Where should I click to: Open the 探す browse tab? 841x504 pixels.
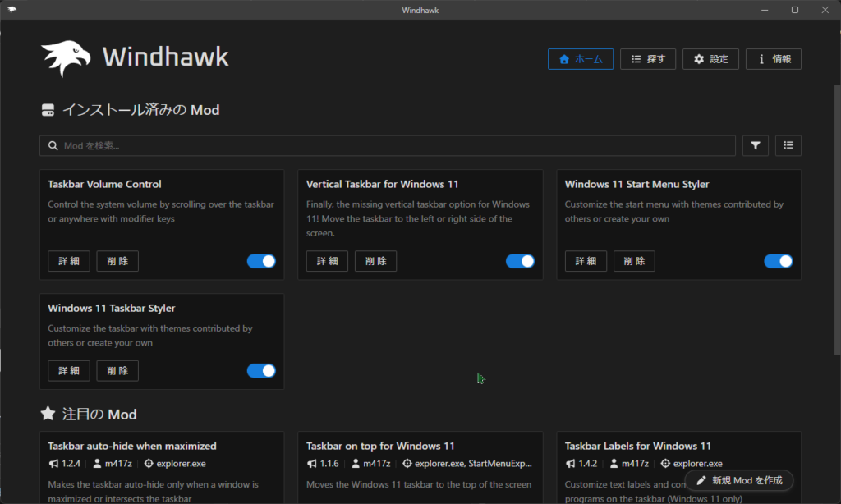pyautogui.click(x=647, y=59)
